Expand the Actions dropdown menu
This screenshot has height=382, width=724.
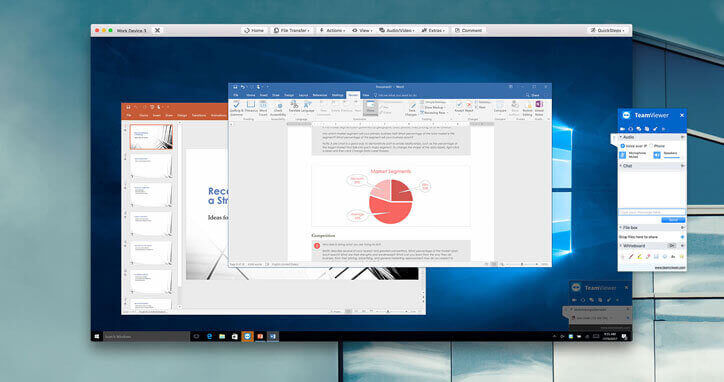[x=332, y=30]
